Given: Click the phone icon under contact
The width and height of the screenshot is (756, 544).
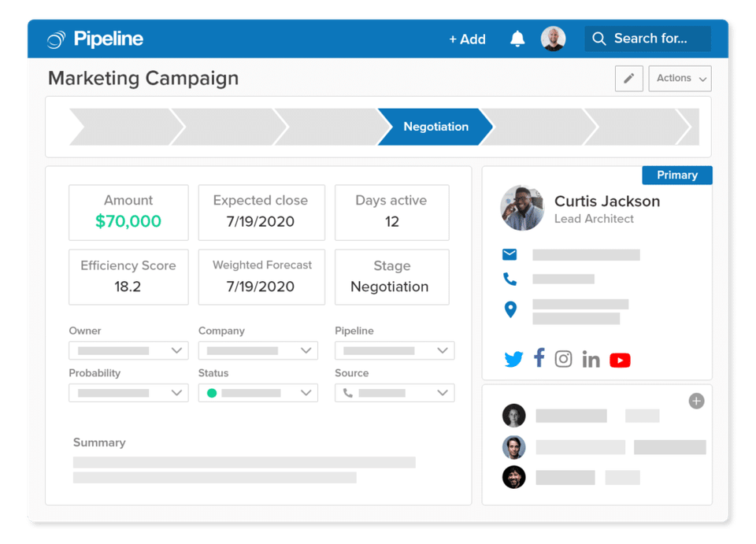Looking at the screenshot, I should click(x=510, y=279).
